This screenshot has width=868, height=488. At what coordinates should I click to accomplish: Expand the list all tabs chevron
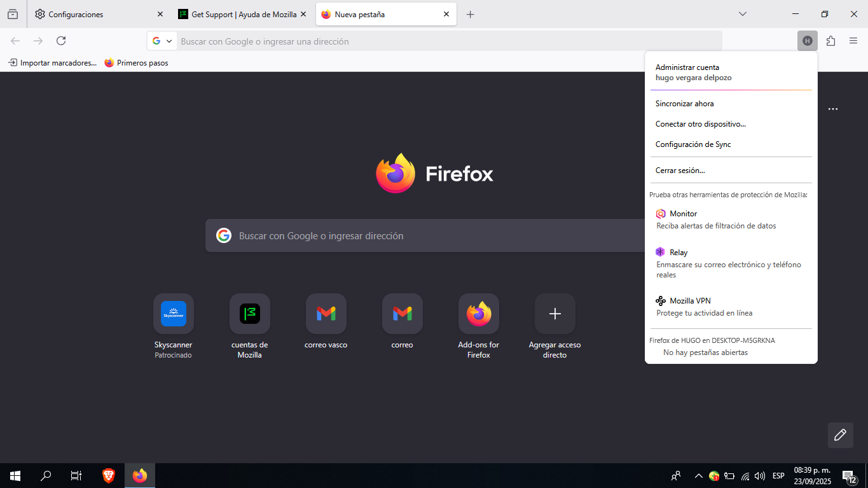(x=742, y=14)
